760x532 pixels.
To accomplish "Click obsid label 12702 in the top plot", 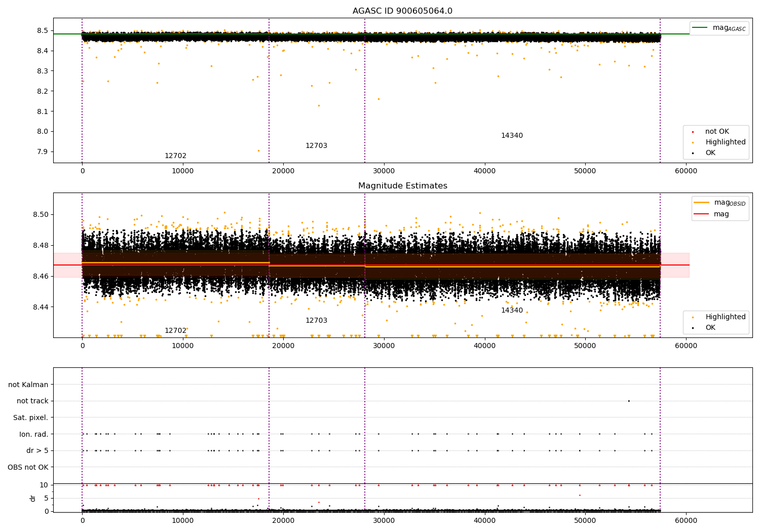I will click(175, 156).
